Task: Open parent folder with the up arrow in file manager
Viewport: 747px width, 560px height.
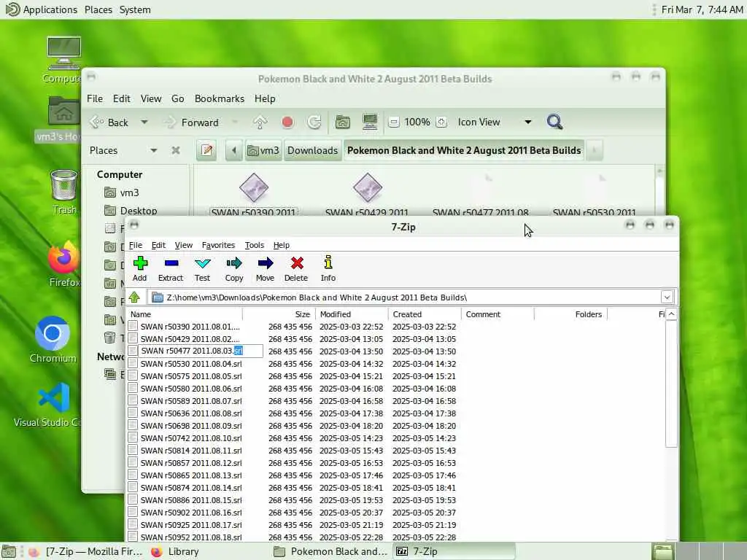Action: pyautogui.click(x=260, y=122)
